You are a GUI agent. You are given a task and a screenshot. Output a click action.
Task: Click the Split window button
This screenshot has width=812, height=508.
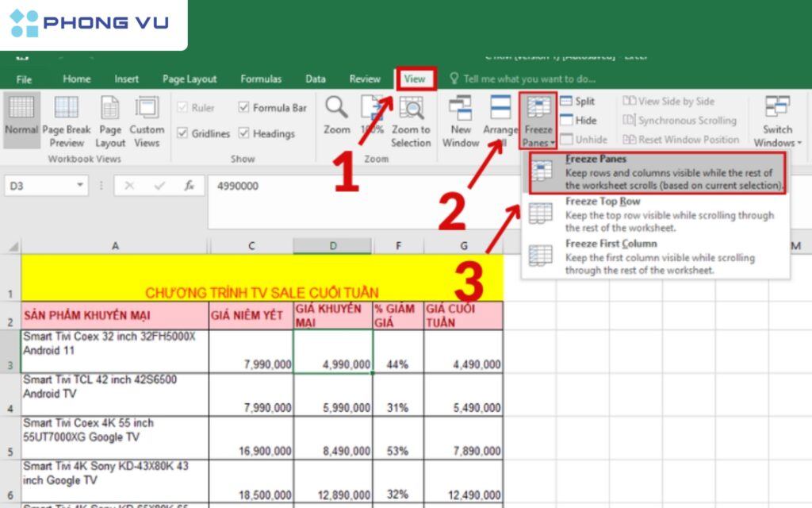coord(578,101)
